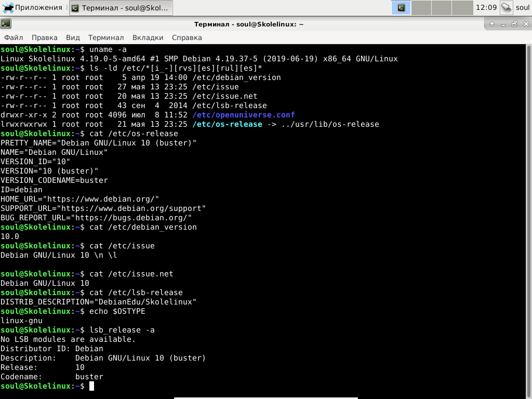The image size is (532, 399).
Task: Switch to the fourth workspace
Action: coord(462,8)
